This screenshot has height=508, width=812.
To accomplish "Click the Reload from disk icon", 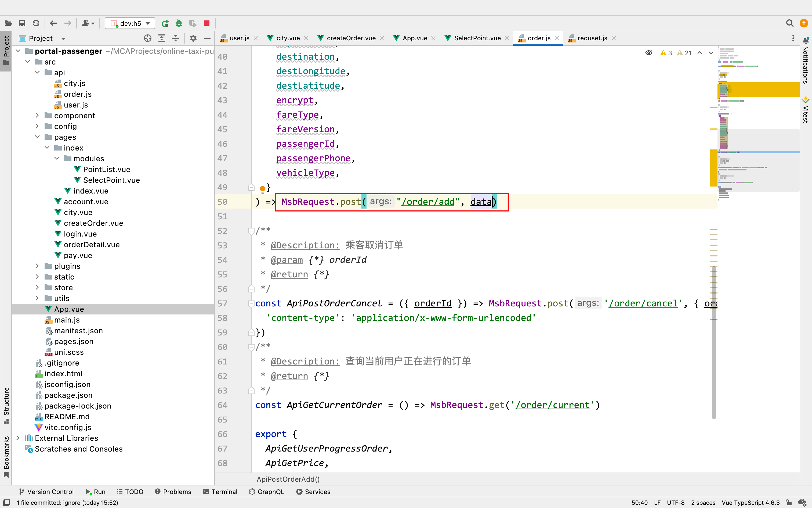I will click(36, 23).
